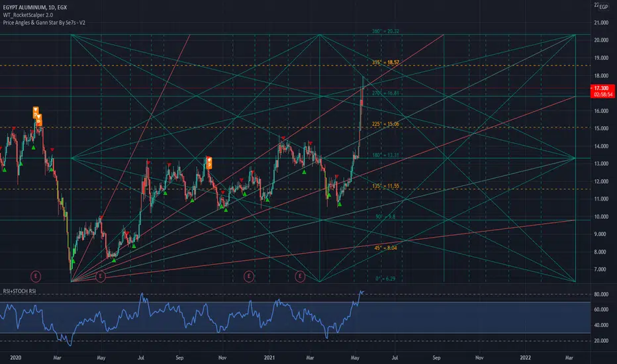Click the 0° = 6.29 Gann level label
The width and height of the screenshot is (617, 364).
(385, 279)
